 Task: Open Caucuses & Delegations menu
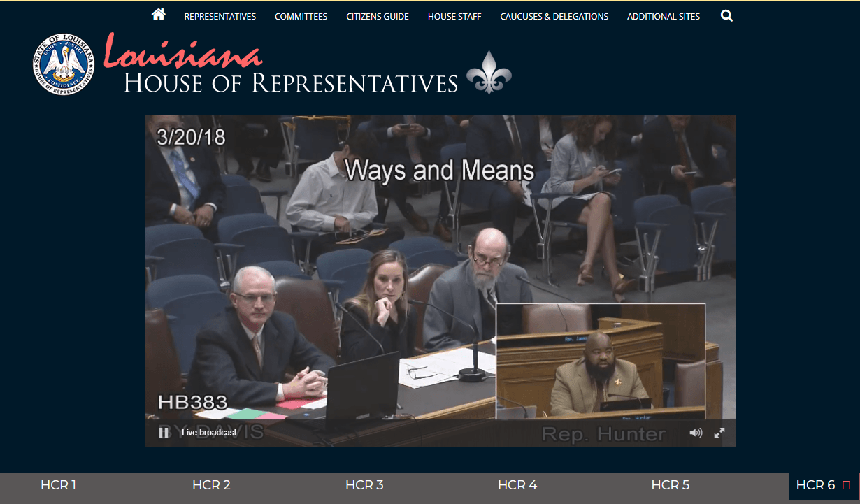pyautogui.click(x=554, y=16)
